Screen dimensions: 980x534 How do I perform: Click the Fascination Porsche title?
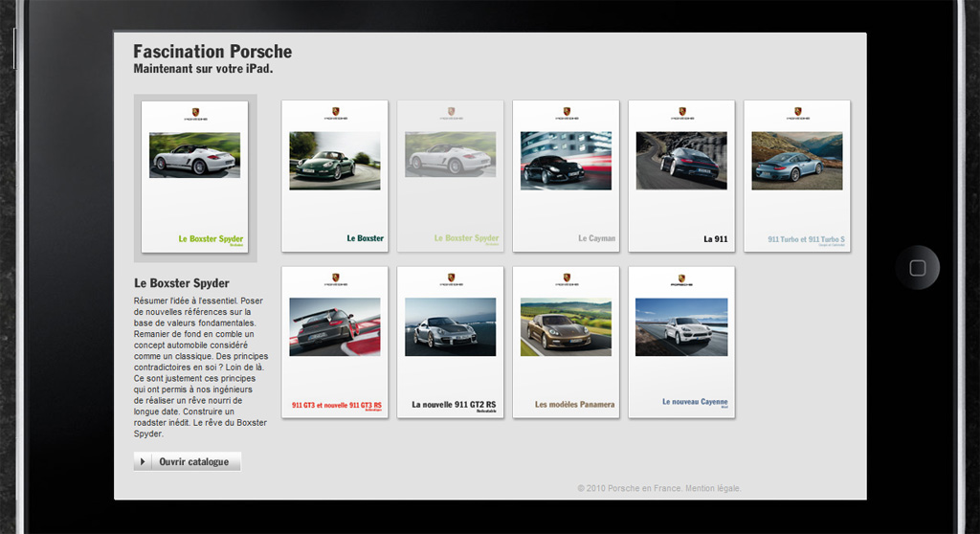(x=212, y=52)
